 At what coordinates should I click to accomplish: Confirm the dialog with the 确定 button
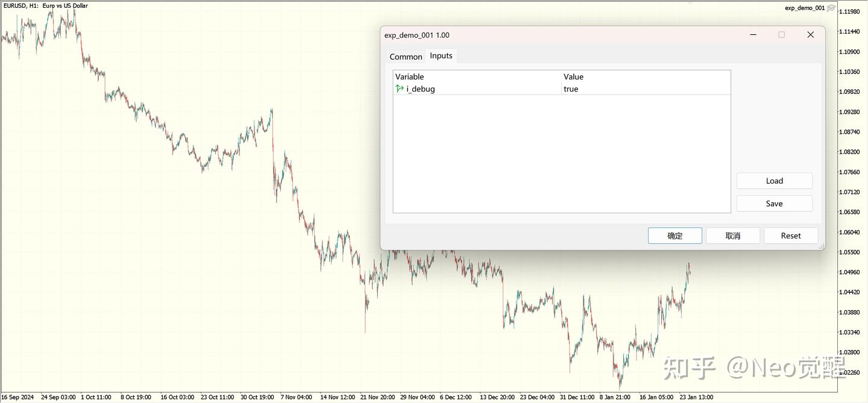pyautogui.click(x=675, y=236)
